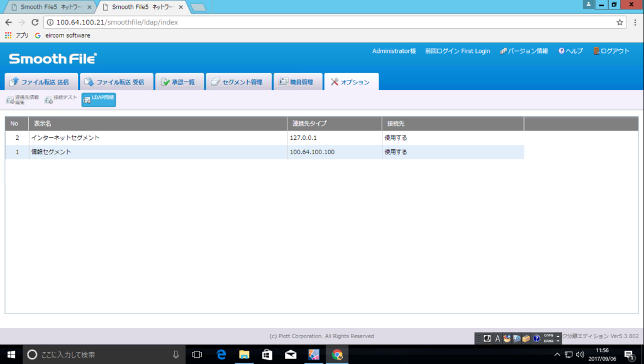Image resolution: width=644 pixels, height=364 pixels.
Task: Switch to the 承認一覧 tab
Action: pos(179,82)
